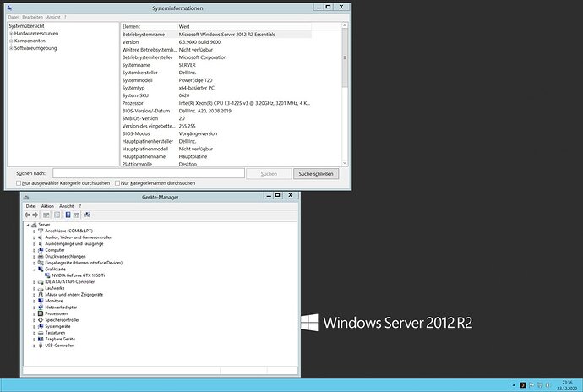Screen dimensions: 583x392
Task: Click the USB-Controller icon
Action: 41,346
